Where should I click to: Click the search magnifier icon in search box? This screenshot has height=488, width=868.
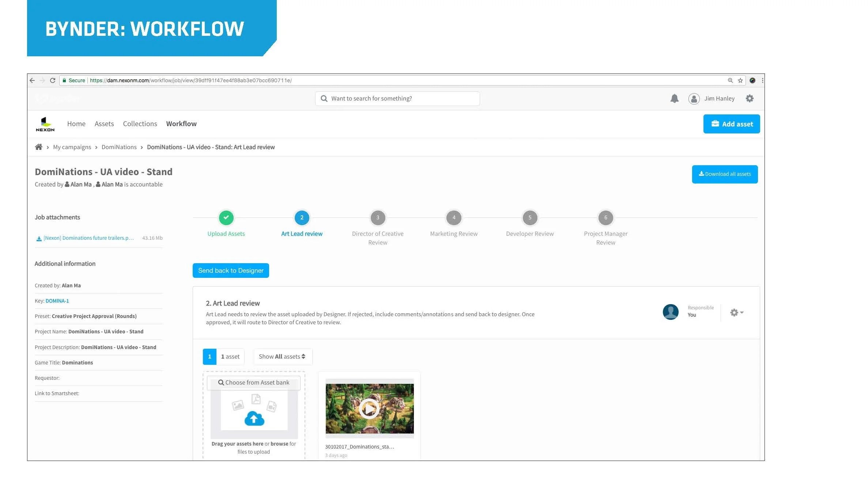point(324,99)
